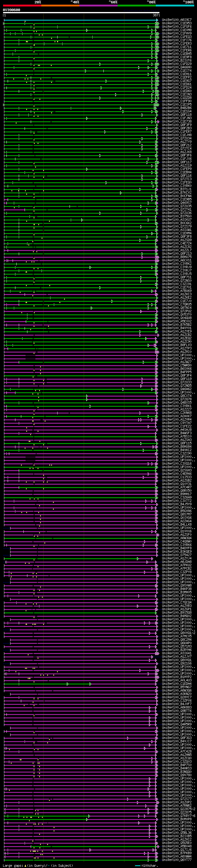Viewport: 197px width, 868px height.
Task: Select the UniRef100_Q8F115 entry
Action: click(177, 443)
